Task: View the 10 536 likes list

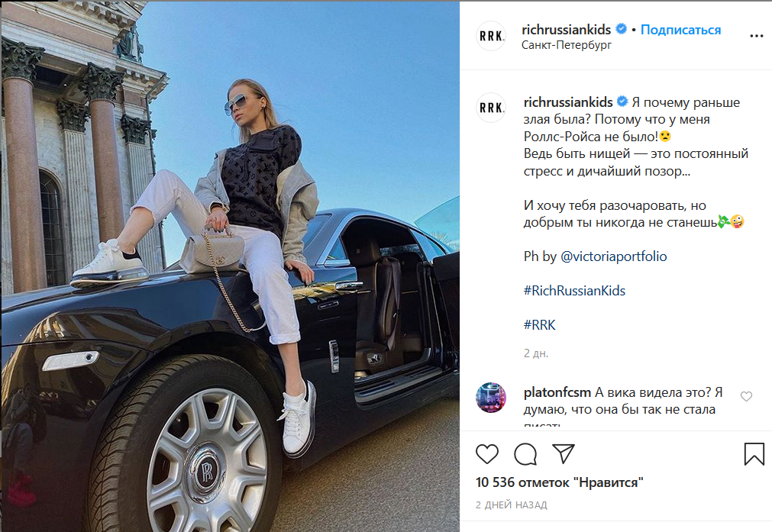Action: pyautogui.click(x=559, y=482)
